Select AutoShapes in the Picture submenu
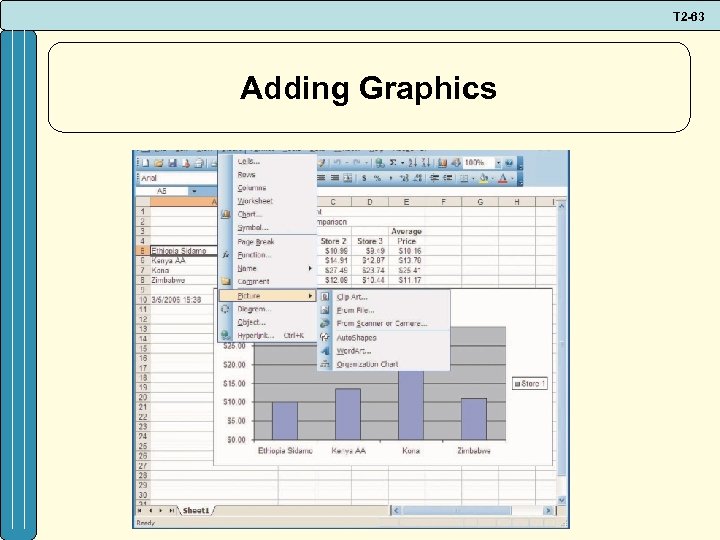Viewport: 720px width, 540px height. (x=383, y=338)
